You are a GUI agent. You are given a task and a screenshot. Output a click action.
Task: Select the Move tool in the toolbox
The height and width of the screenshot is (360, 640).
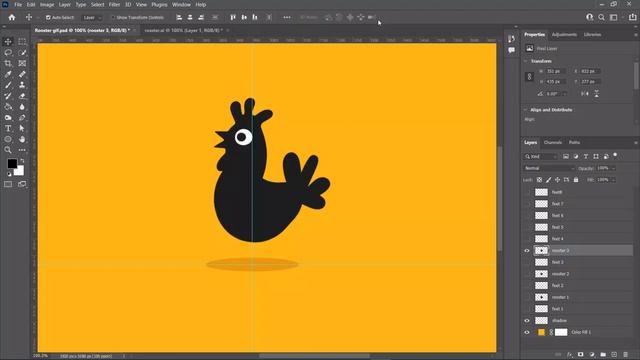pyautogui.click(x=8, y=42)
